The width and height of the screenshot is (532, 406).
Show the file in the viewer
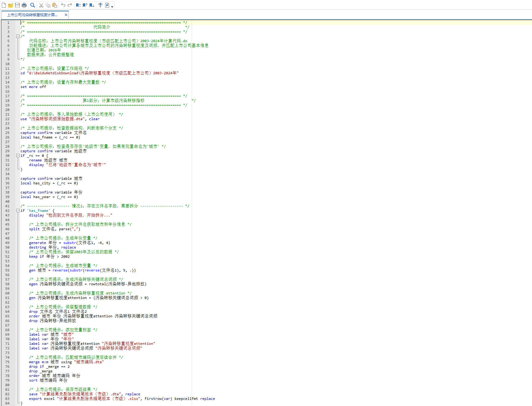pos(100,5)
